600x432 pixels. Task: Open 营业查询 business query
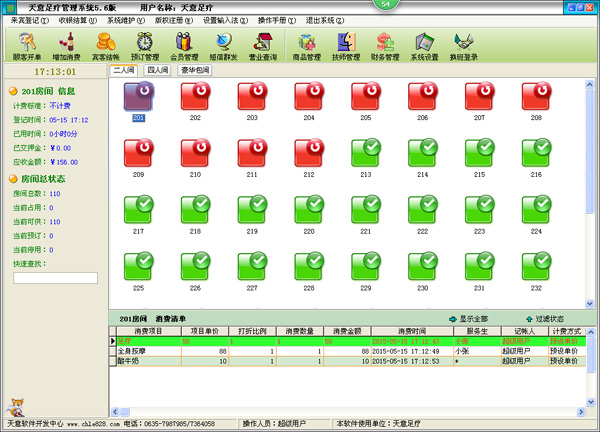pos(263,46)
